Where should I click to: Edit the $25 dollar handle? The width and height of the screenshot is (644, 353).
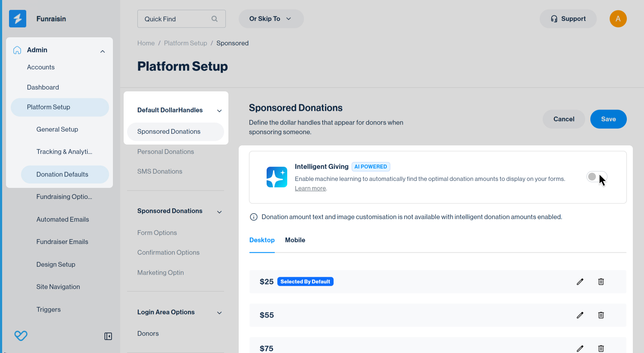(580, 282)
